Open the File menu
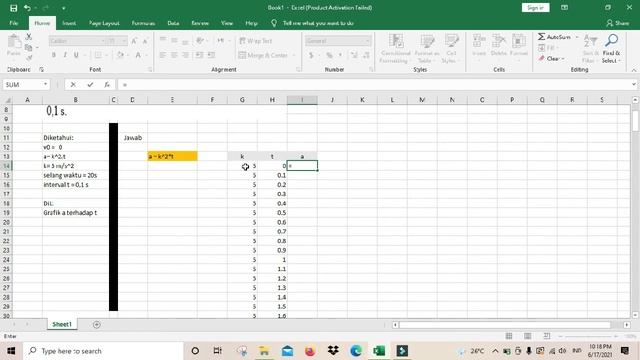The width and height of the screenshot is (640, 360). coord(14,23)
